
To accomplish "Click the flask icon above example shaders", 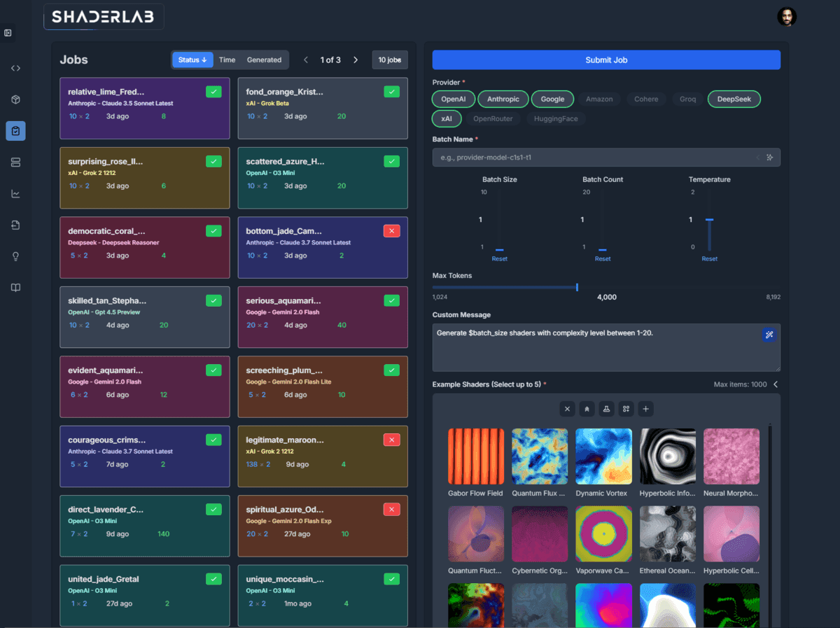I will click(x=606, y=408).
